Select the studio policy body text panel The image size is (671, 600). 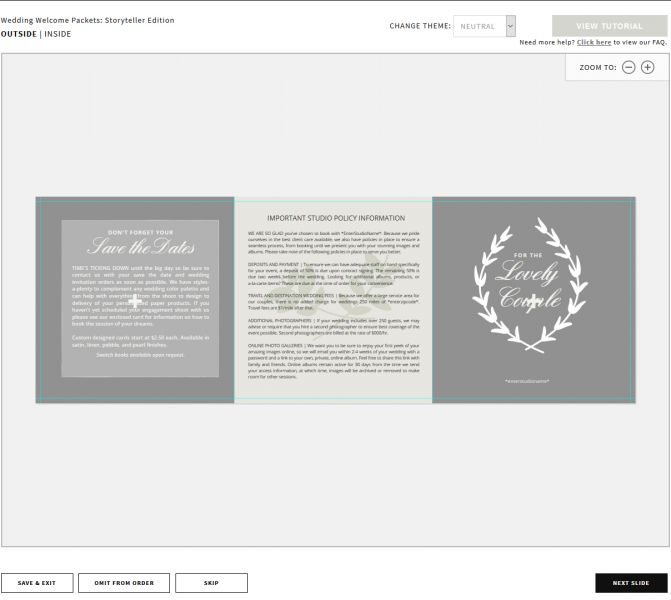click(x=333, y=306)
